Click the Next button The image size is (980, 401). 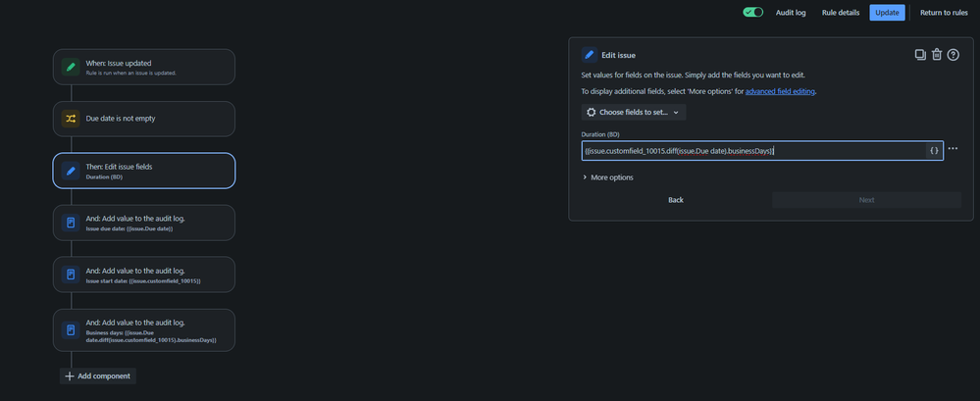867,200
